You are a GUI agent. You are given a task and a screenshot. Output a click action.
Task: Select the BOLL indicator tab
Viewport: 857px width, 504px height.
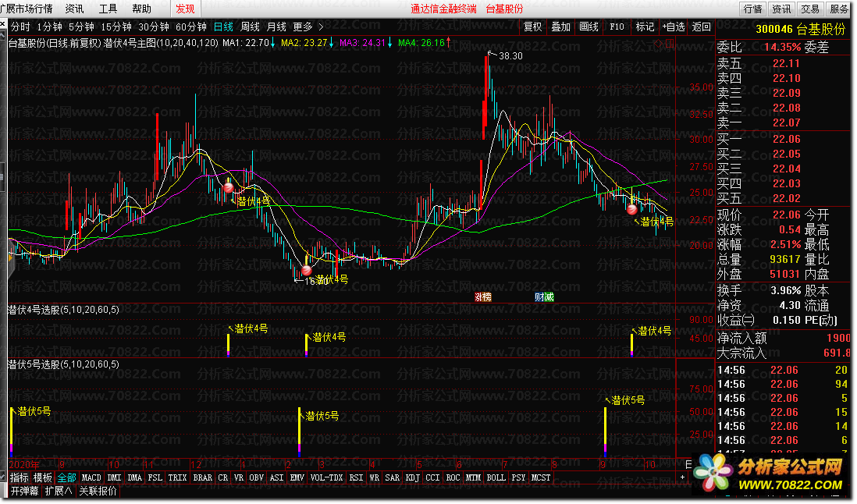[x=496, y=477]
